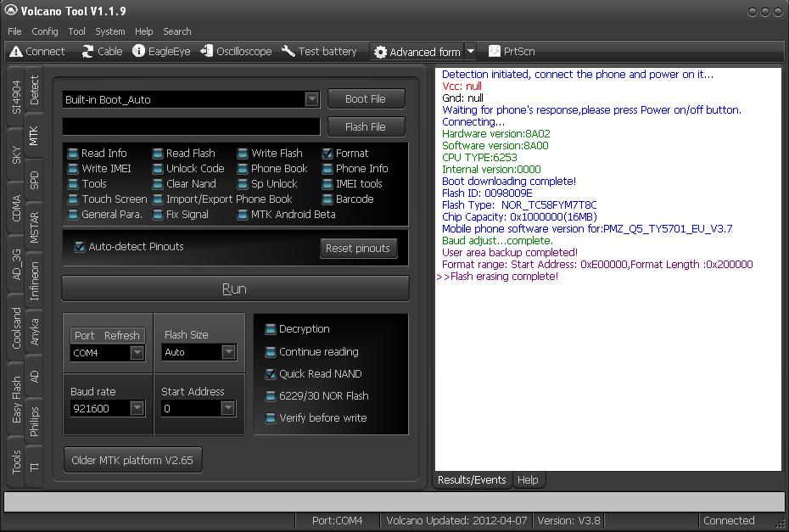Click the Volcano Tool app icon

11,11
